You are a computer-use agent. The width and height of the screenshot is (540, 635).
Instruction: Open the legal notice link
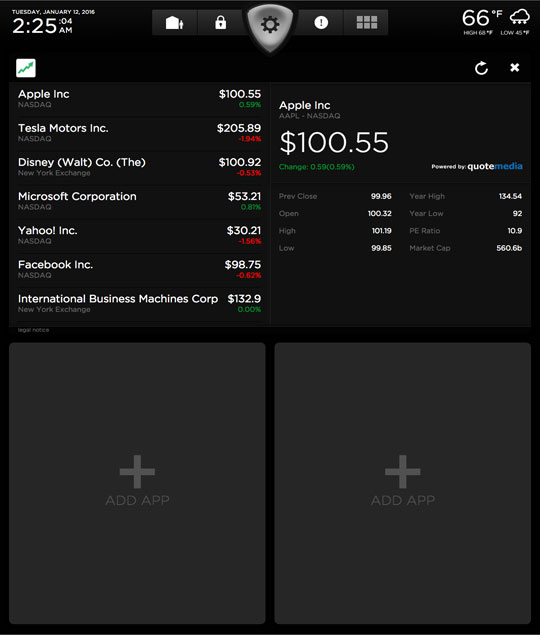click(x=33, y=330)
